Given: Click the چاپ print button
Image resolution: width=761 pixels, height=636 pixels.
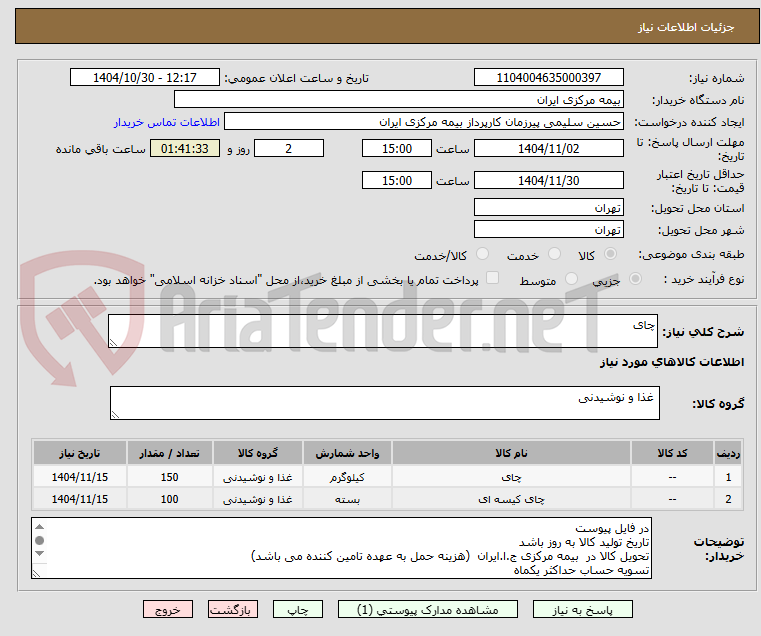Looking at the screenshot, I should (x=298, y=609).
